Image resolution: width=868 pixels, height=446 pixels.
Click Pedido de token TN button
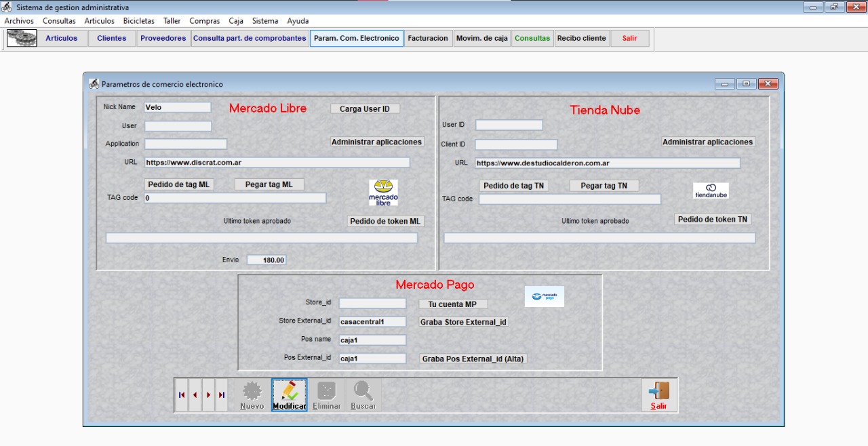pos(713,219)
